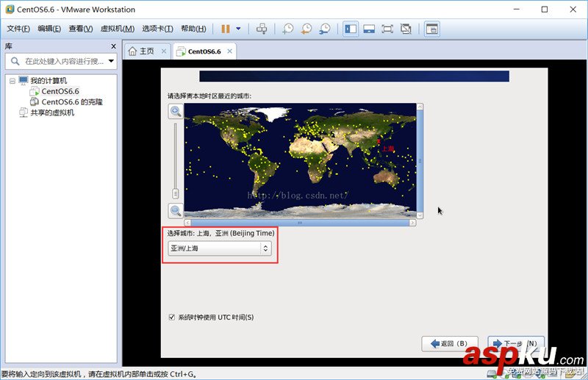
Task: Close the 库 library panel
Action: click(x=114, y=46)
